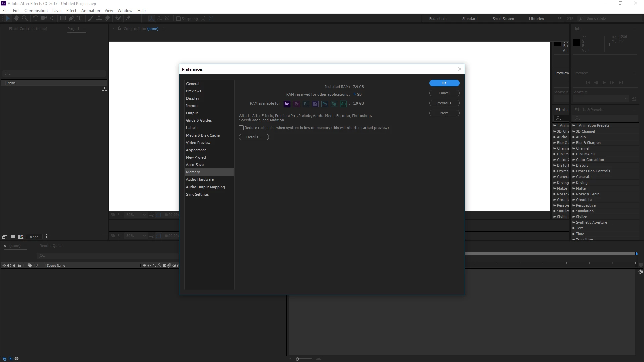Toggle the lock column in timeline
Screen dimensions: 644x362
19,265
